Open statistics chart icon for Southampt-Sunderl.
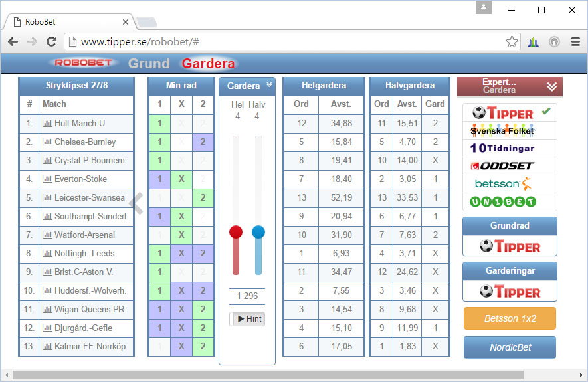This screenshot has height=382, width=588. click(47, 217)
